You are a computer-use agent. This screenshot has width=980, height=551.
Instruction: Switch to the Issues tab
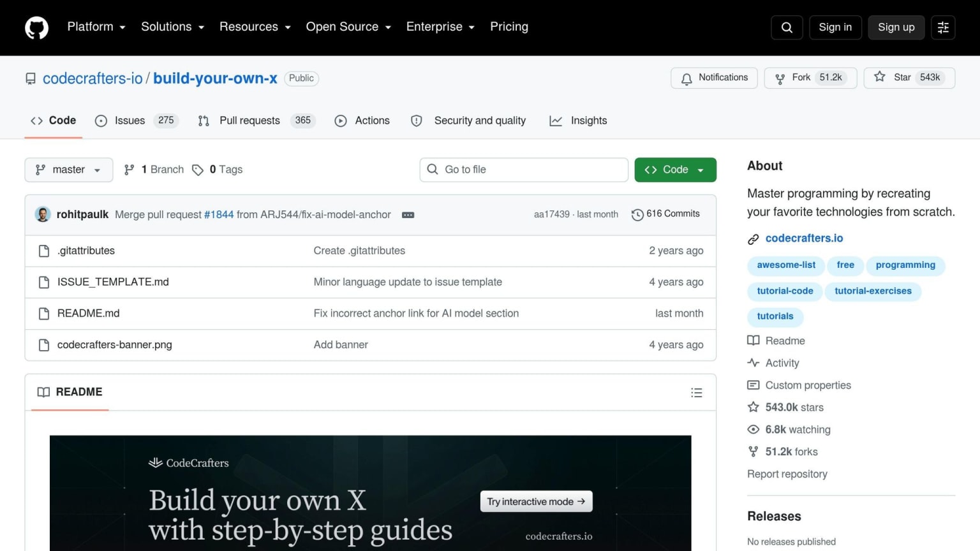pyautogui.click(x=137, y=121)
